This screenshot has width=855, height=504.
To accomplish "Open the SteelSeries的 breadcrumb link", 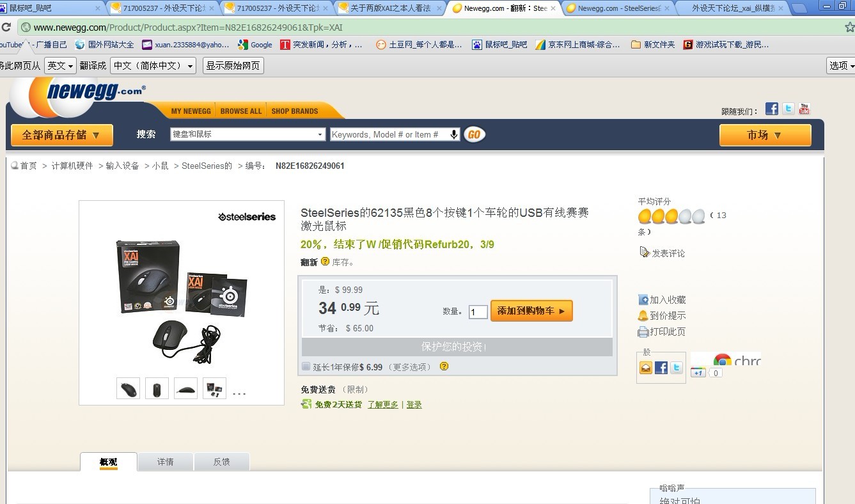I will (x=207, y=166).
